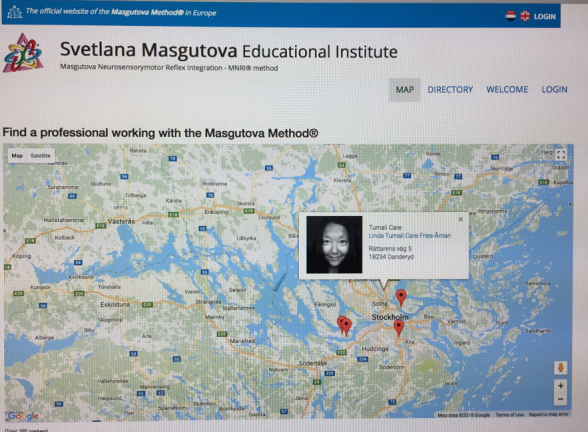Click the red marker south of Stockholm

(x=399, y=328)
